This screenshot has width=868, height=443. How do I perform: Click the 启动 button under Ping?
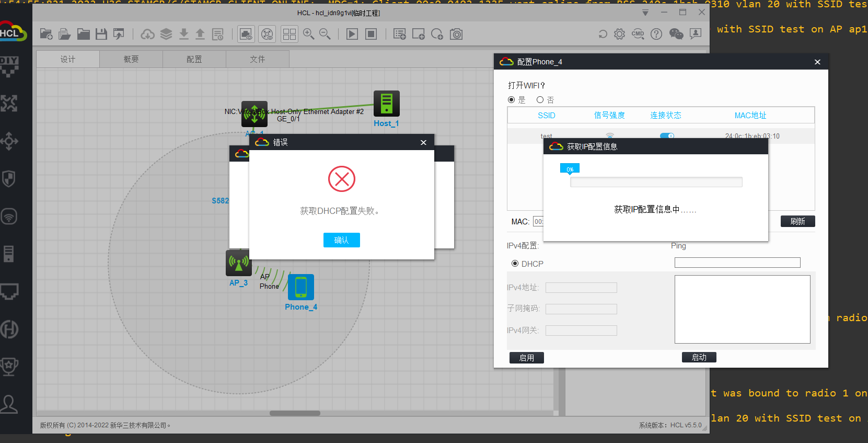[x=699, y=357]
